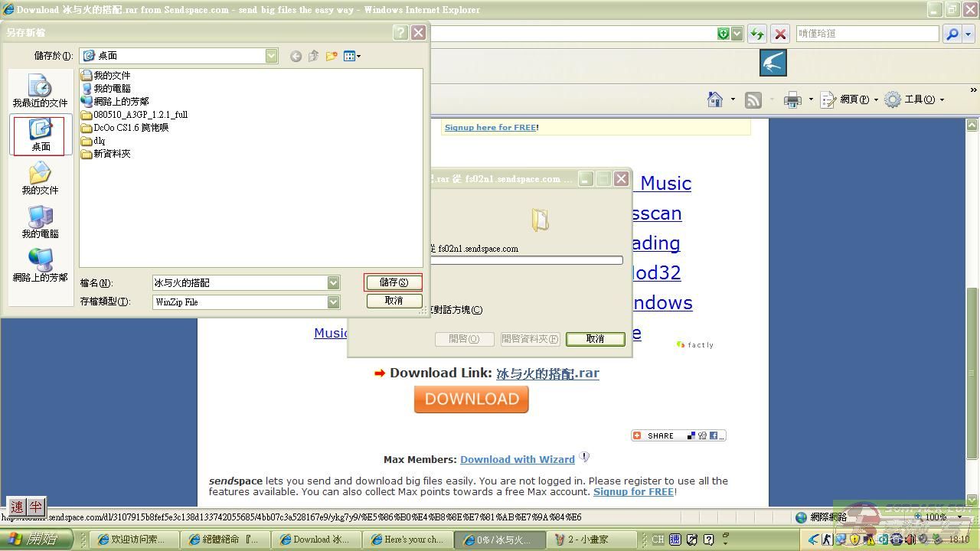Click the search magnifier button

[x=952, y=34]
